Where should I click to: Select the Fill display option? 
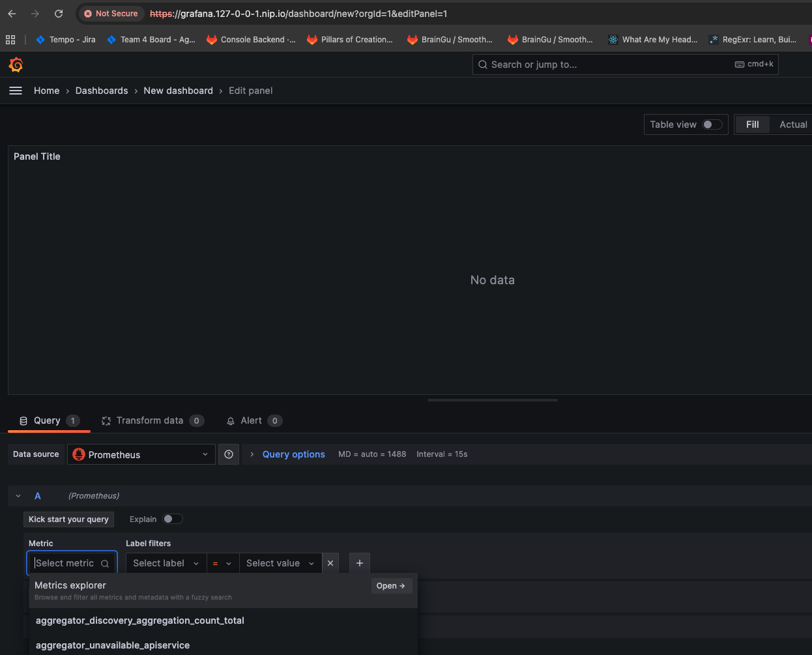click(x=753, y=124)
